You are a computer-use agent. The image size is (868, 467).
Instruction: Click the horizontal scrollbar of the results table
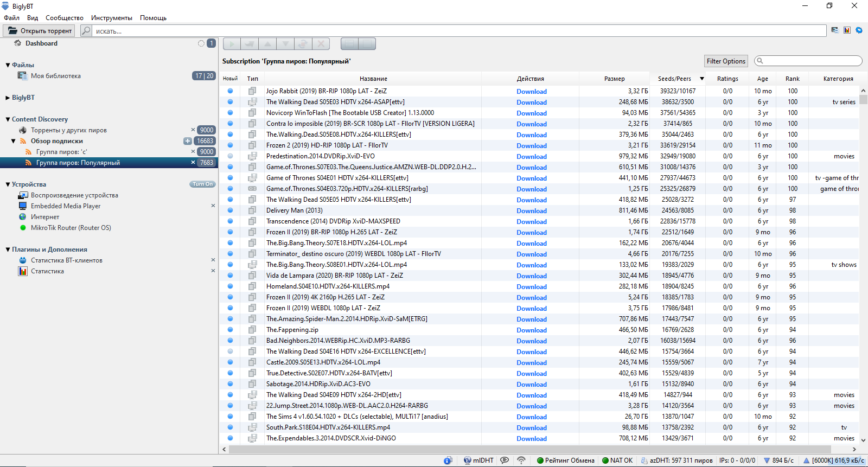(x=530, y=449)
